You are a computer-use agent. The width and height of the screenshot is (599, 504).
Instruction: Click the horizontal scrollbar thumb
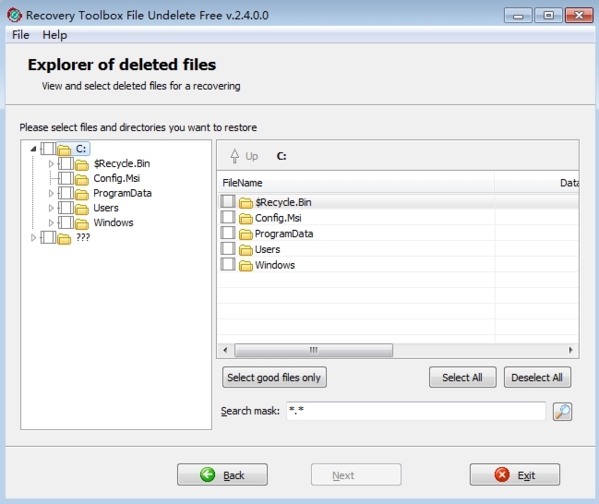tap(313, 350)
